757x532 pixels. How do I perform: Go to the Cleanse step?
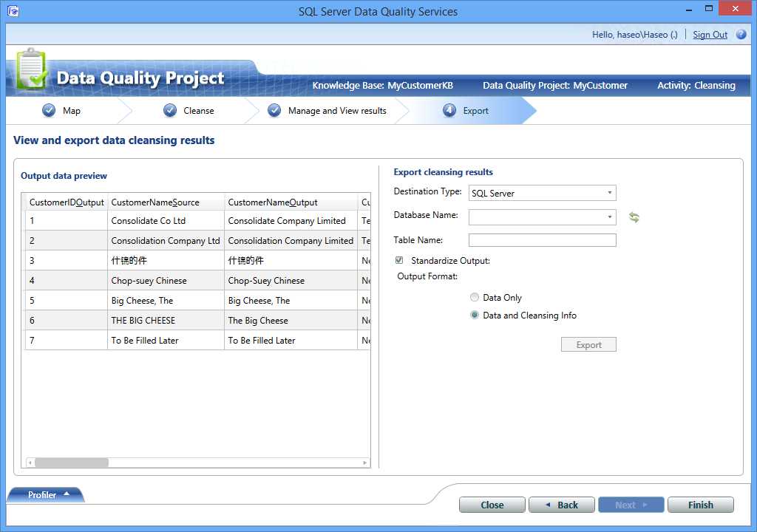point(198,111)
